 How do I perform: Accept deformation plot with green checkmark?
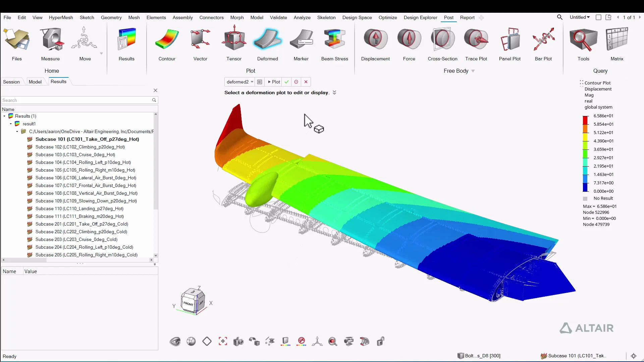tap(286, 82)
